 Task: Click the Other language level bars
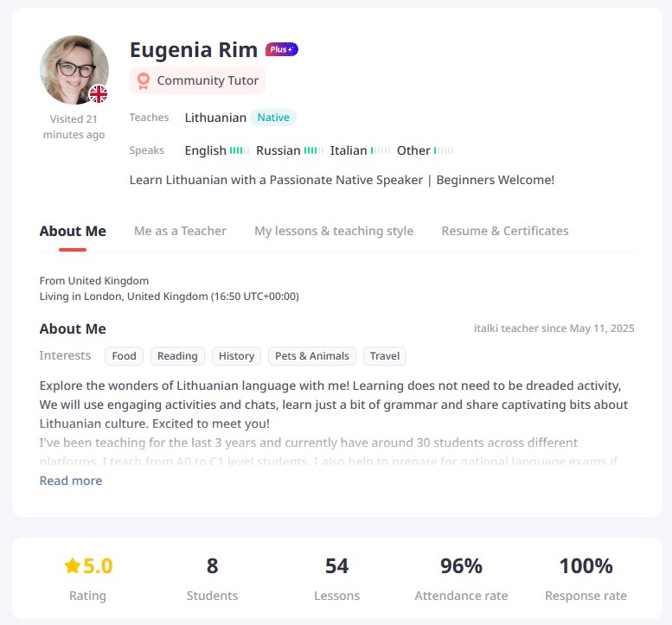tap(444, 150)
